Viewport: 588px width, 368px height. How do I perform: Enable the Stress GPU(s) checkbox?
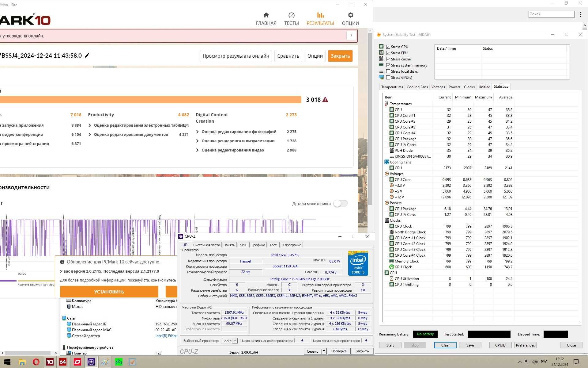pyautogui.click(x=388, y=77)
